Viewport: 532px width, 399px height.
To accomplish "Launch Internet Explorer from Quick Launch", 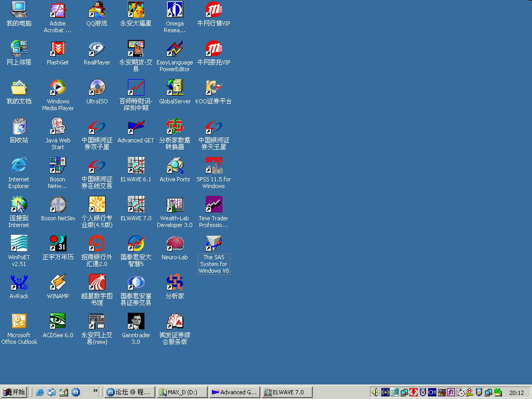I will pos(40,392).
